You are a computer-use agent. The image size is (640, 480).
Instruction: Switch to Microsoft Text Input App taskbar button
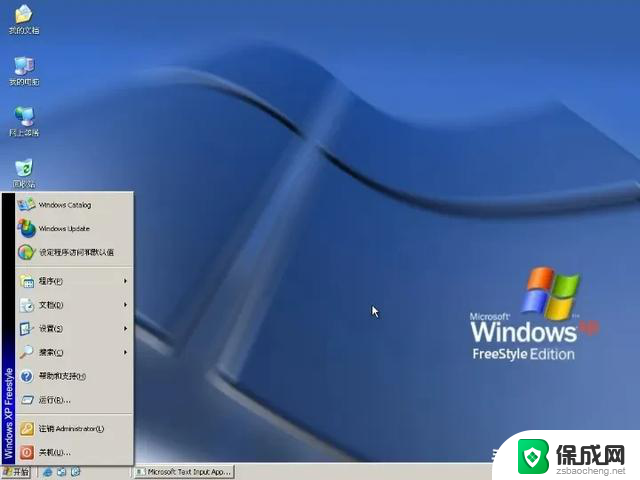[184, 472]
